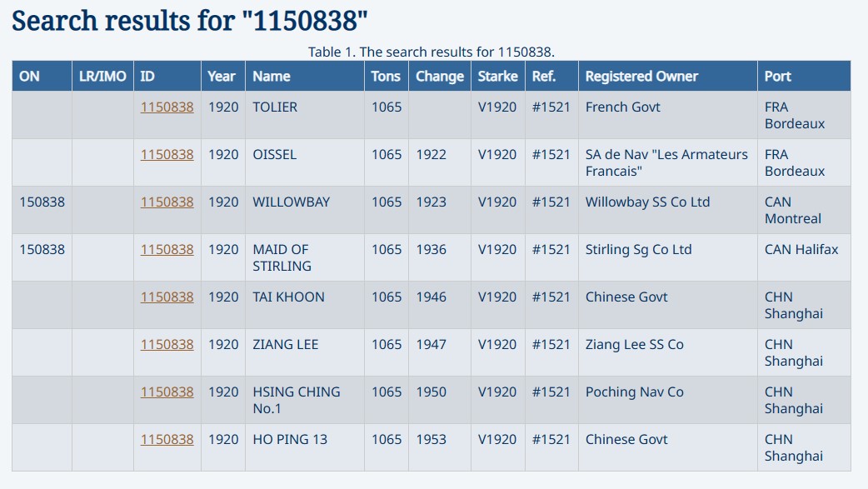
Task: Open ID link in the OISSEL row
Action: point(167,154)
